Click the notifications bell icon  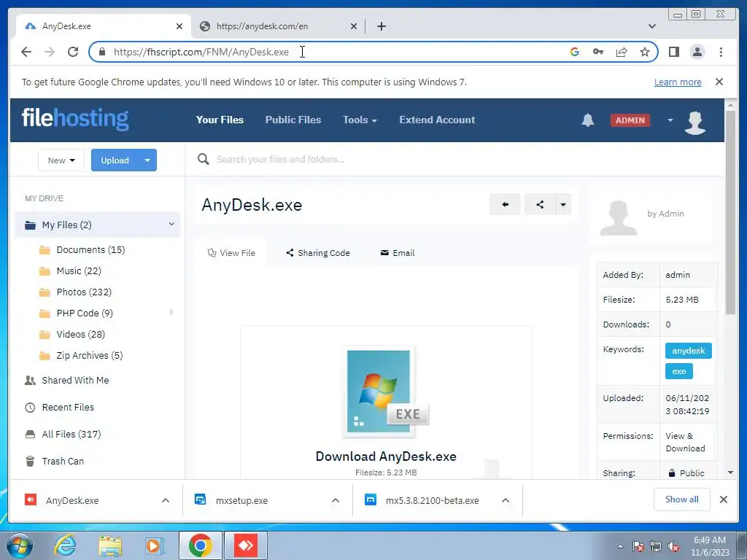[587, 120]
